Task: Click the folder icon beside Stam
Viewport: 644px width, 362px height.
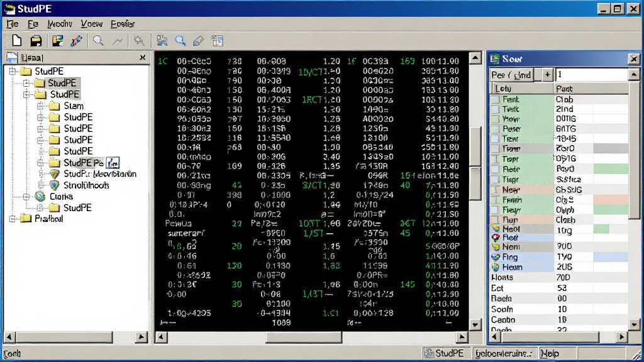Action: (x=54, y=106)
